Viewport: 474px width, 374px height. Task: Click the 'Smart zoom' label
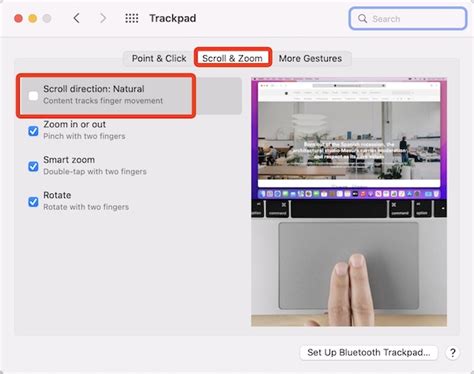(69, 160)
